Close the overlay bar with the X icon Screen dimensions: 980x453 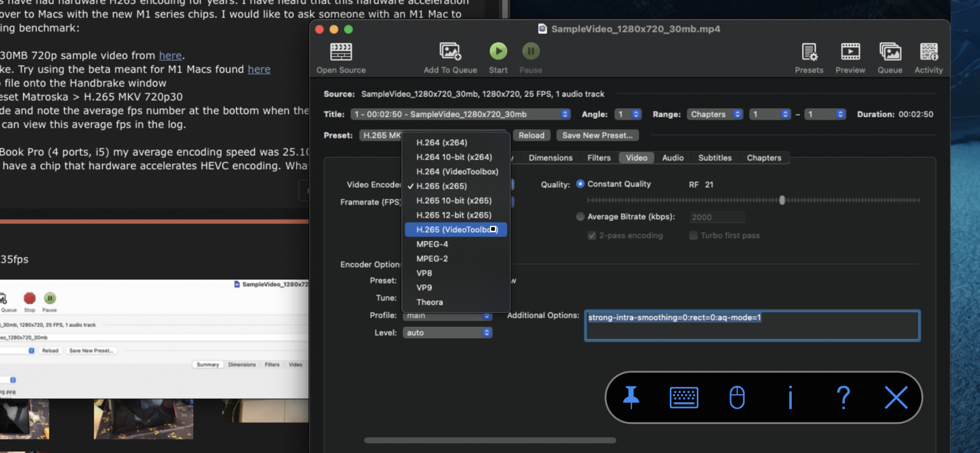tap(896, 397)
